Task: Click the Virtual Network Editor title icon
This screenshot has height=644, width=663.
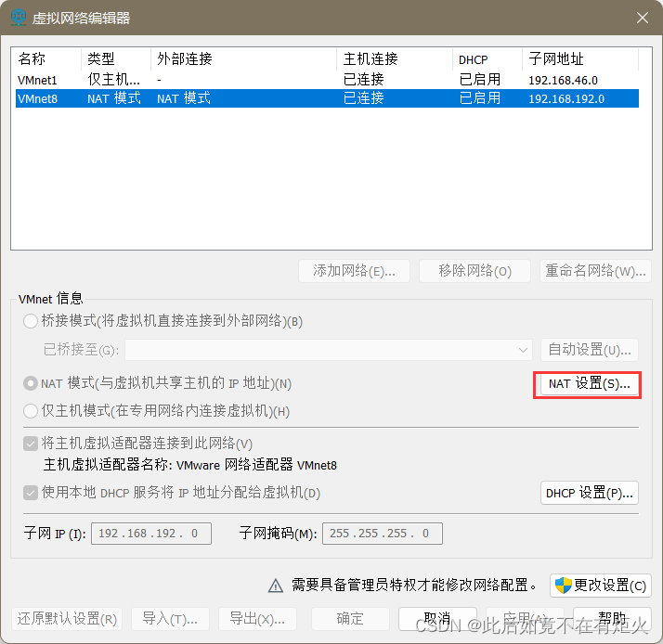Action: (x=19, y=18)
